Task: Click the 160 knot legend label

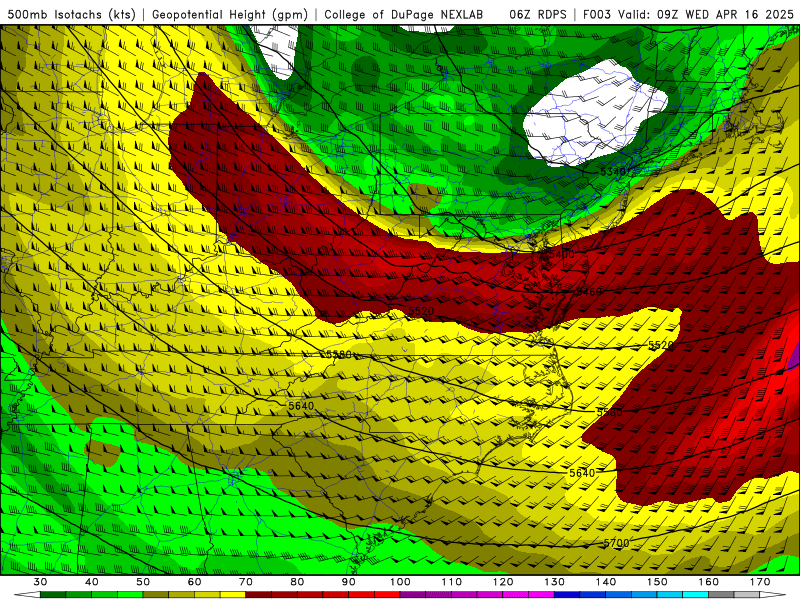Action: [x=709, y=582]
